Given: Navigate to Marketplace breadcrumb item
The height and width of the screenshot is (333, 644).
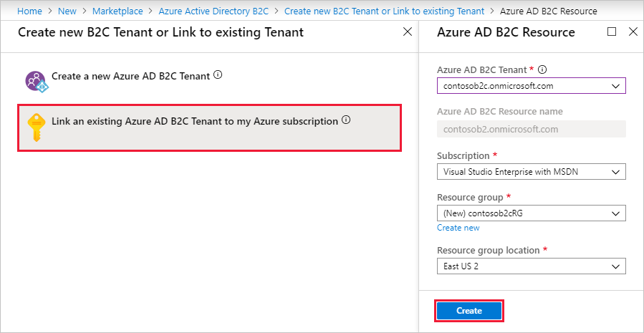Looking at the screenshot, I should tap(117, 11).
